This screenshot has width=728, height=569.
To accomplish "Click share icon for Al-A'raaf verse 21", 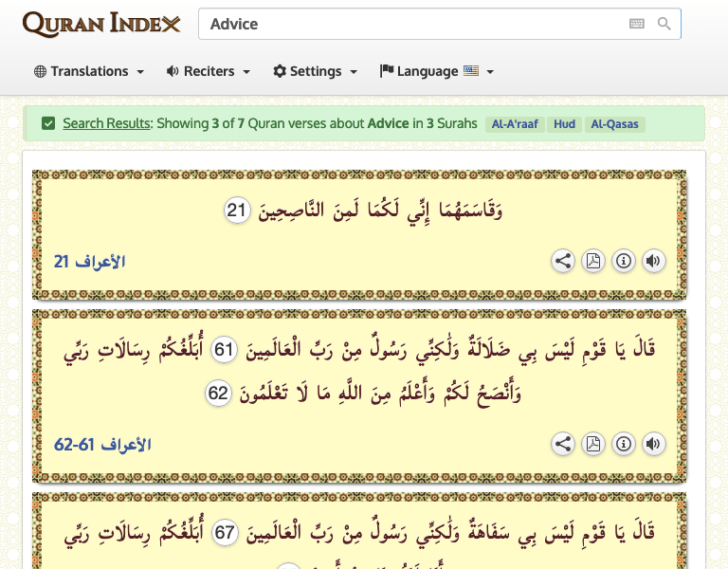I will pos(563,261).
